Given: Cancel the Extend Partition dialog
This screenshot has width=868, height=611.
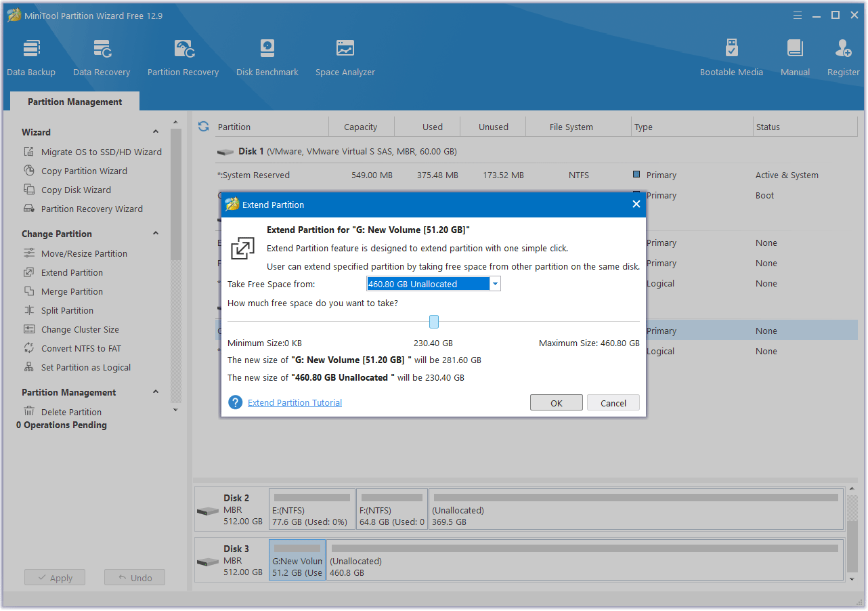Looking at the screenshot, I should click(x=613, y=402).
